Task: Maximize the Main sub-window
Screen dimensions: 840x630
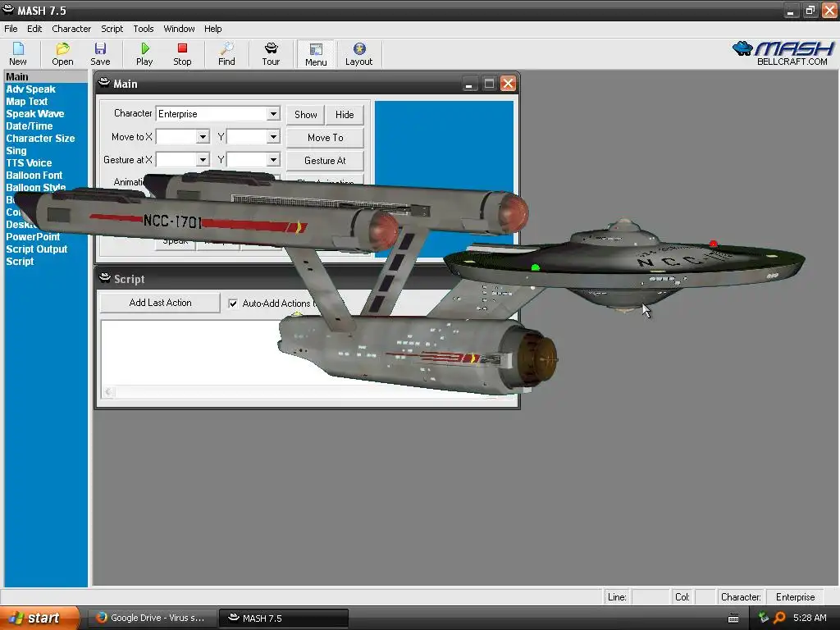Action: pos(489,84)
